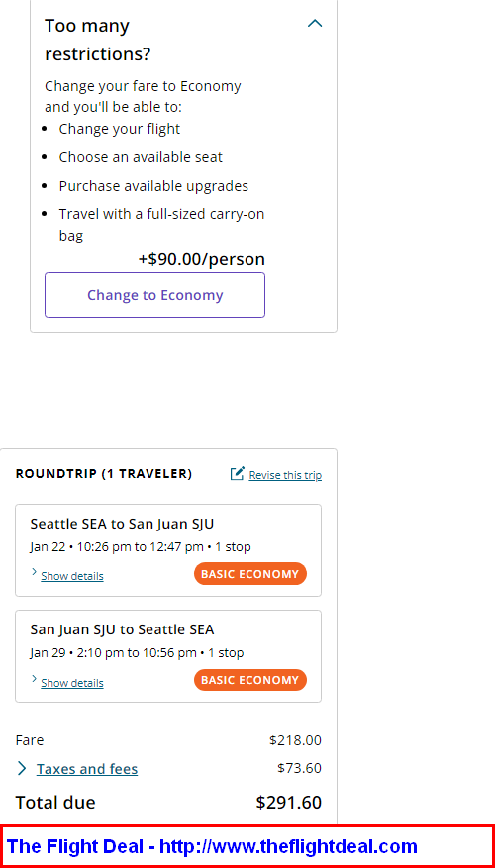Click the Fare amount $218.00

[x=295, y=740]
